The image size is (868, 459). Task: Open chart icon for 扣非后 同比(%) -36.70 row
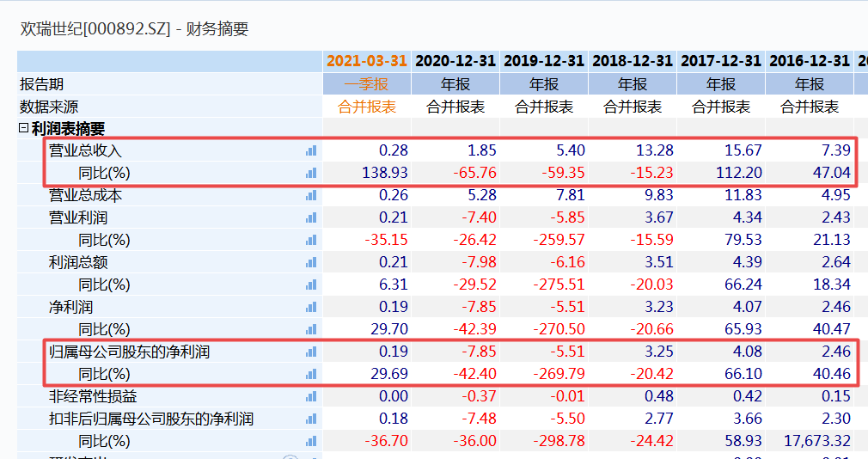click(x=311, y=441)
